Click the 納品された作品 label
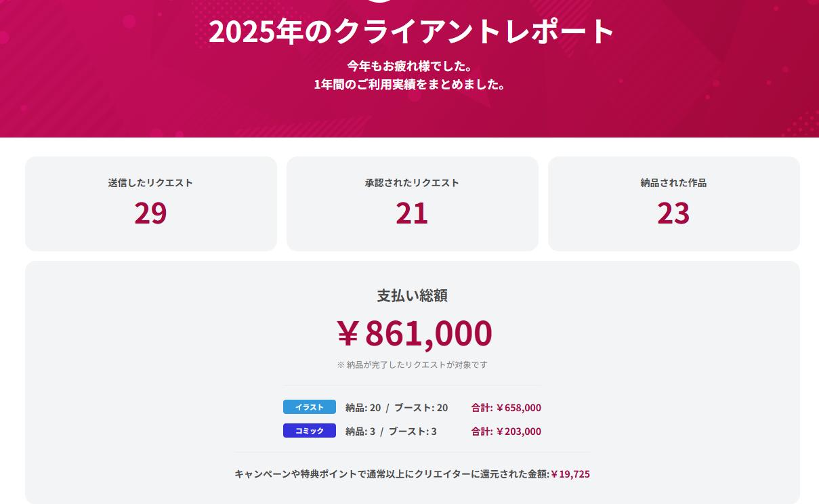The width and height of the screenshot is (819, 504). (673, 183)
